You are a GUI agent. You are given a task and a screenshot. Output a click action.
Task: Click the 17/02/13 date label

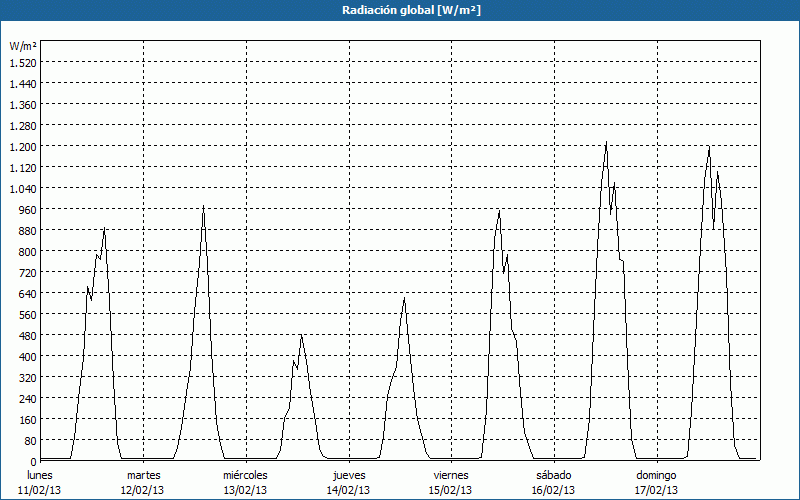(x=657, y=490)
